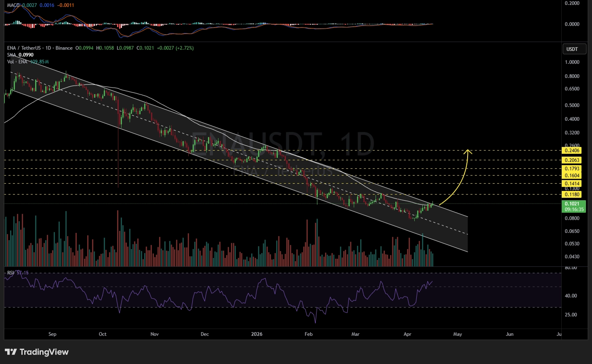592x364 pixels.
Task: Click the 1.0000 price axis value
Action: (572, 62)
